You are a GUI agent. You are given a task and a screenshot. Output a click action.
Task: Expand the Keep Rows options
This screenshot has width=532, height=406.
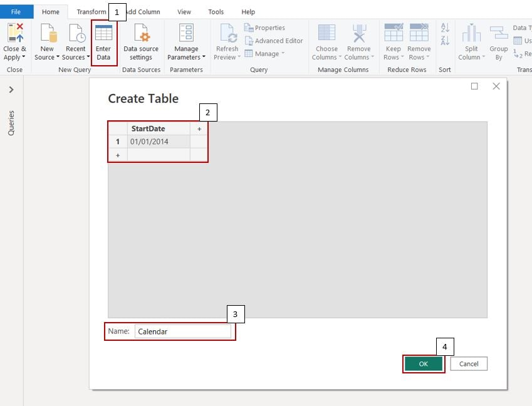393,39
